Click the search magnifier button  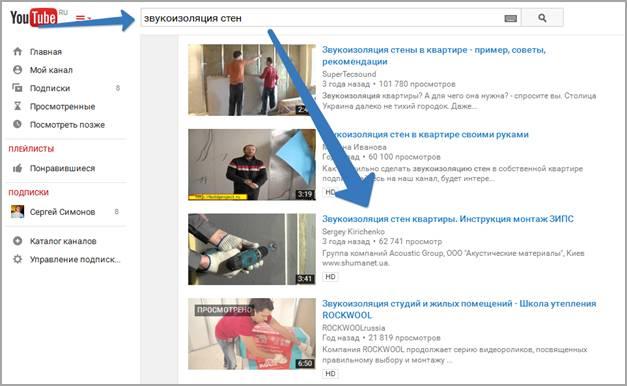tap(542, 18)
